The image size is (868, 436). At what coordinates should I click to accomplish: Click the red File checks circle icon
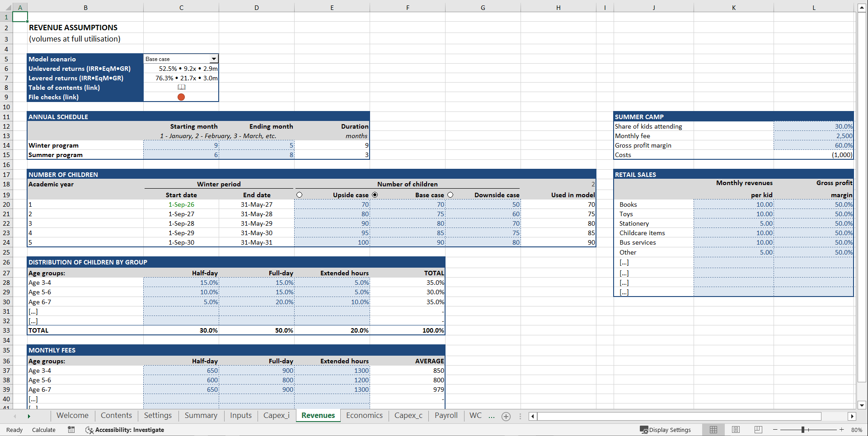pyautogui.click(x=181, y=97)
